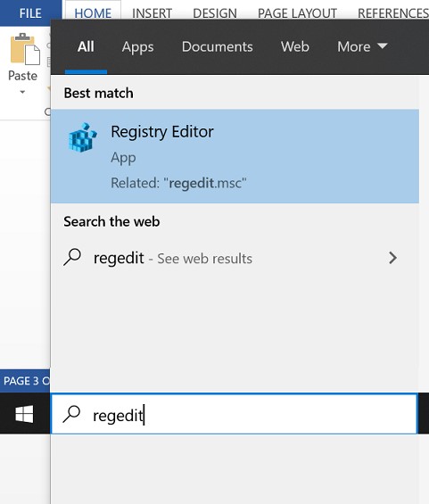The width and height of the screenshot is (429, 504).
Task: Click the regedit See web results link
Action: [x=173, y=259]
